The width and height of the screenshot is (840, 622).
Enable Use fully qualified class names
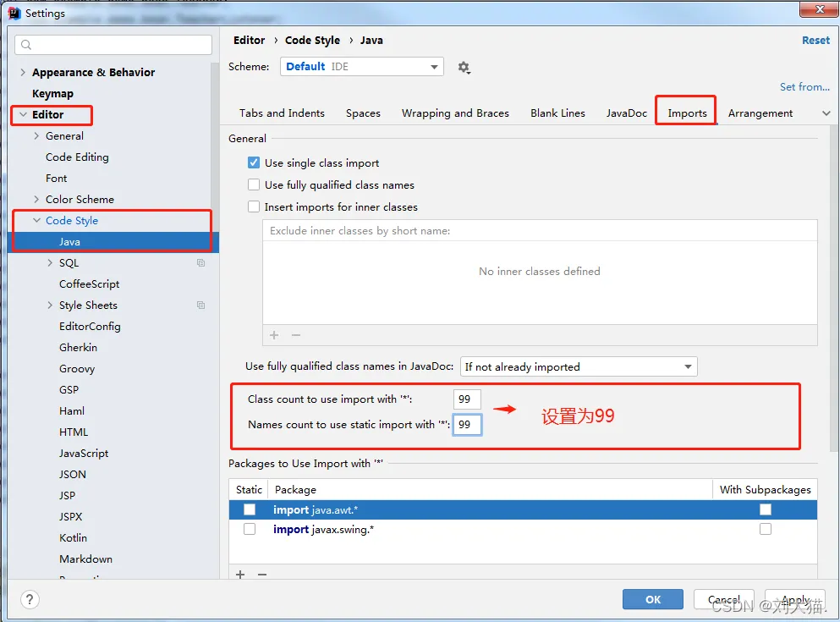[x=254, y=184]
